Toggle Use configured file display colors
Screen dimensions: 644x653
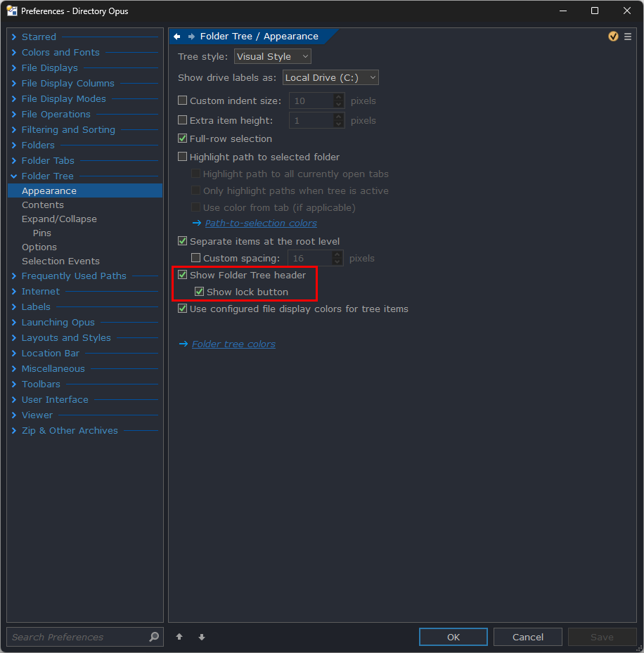183,309
